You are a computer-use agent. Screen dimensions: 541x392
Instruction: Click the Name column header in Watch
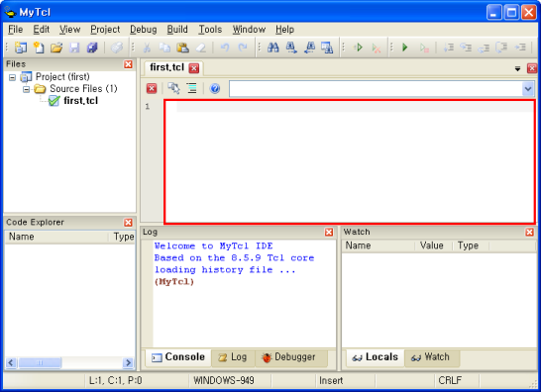click(x=379, y=245)
